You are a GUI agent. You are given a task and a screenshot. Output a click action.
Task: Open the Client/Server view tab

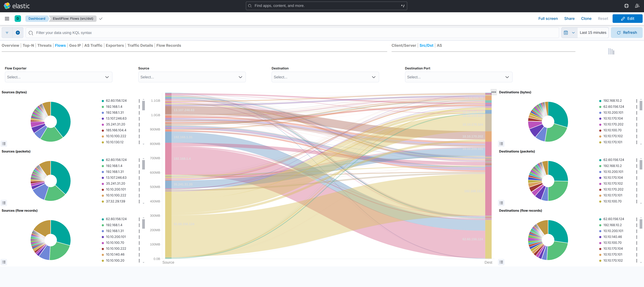coord(404,46)
